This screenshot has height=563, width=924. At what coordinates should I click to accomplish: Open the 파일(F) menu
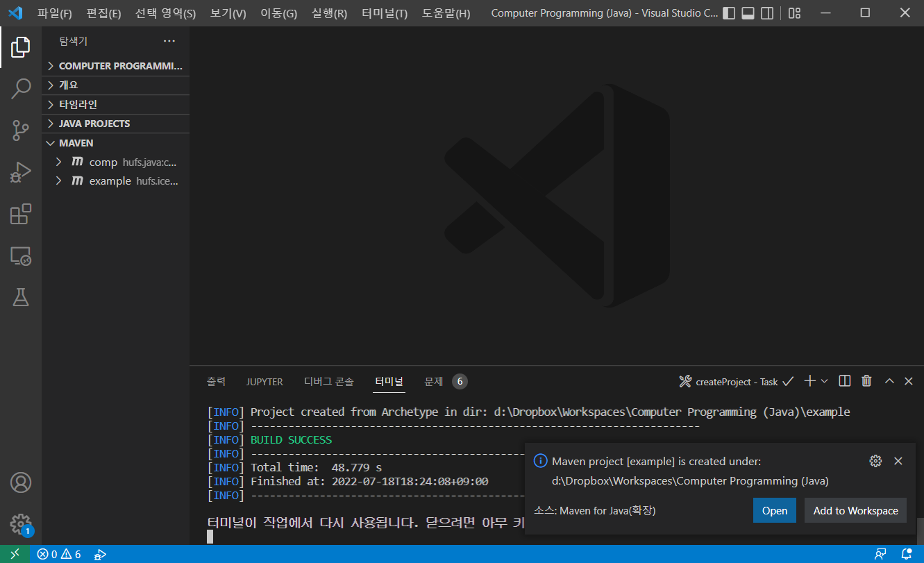55,13
